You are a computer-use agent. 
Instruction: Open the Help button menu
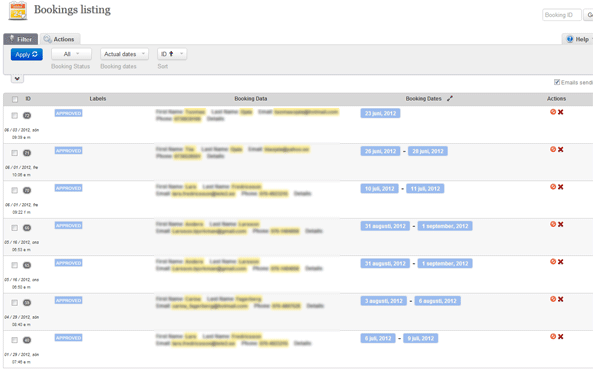pyautogui.click(x=578, y=39)
